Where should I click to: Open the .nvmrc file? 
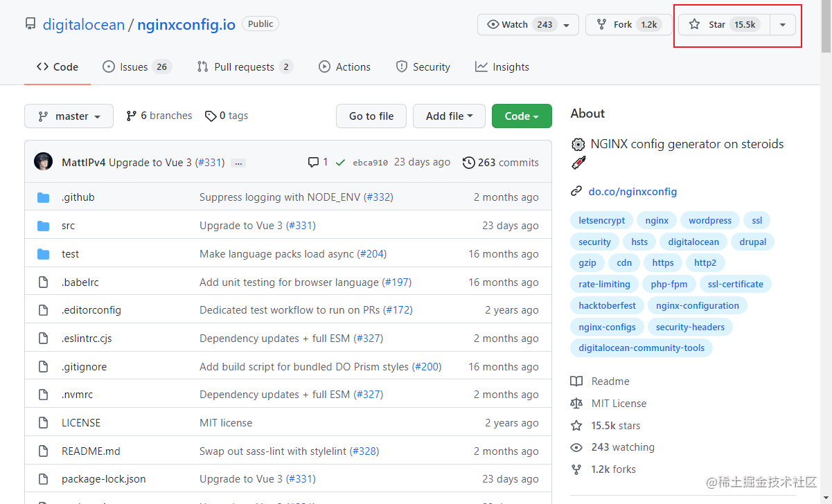[x=77, y=395]
